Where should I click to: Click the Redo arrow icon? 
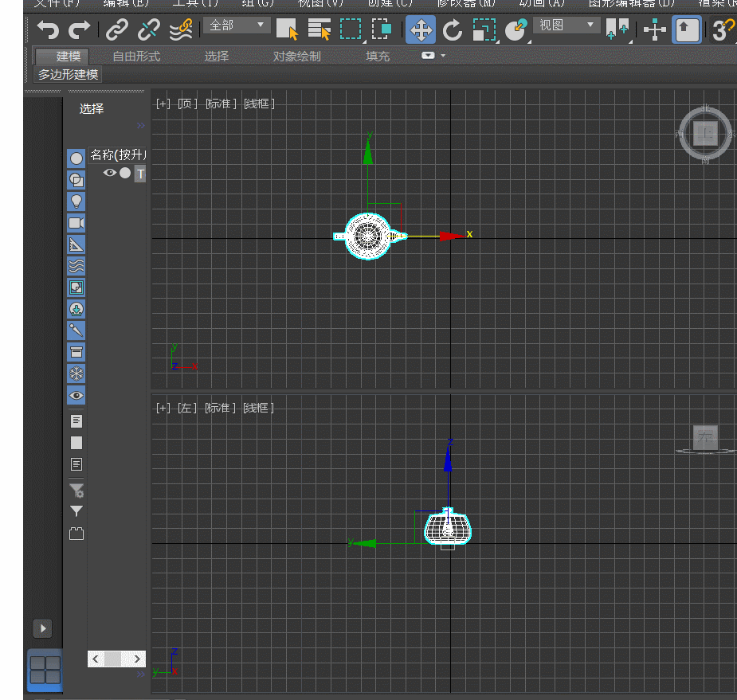[80, 29]
